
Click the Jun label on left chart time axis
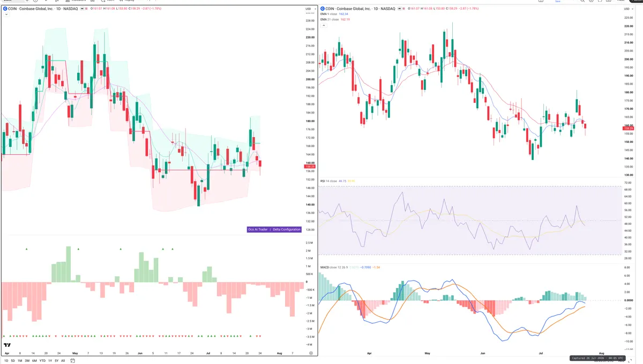pos(140,353)
